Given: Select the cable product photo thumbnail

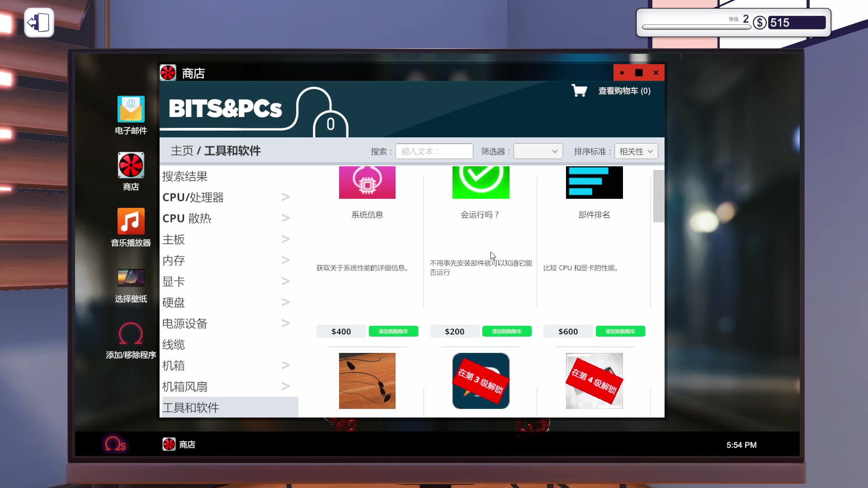Looking at the screenshot, I should pos(367,381).
